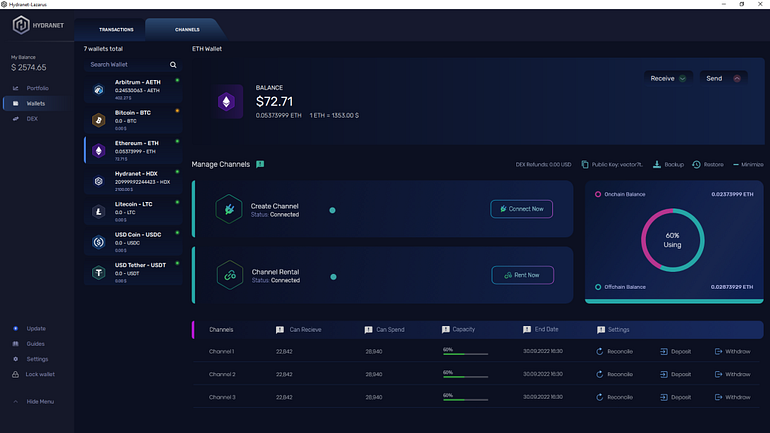The width and height of the screenshot is (770, 433).
Task: Copy the Public Key
Action: pos(612,164)
